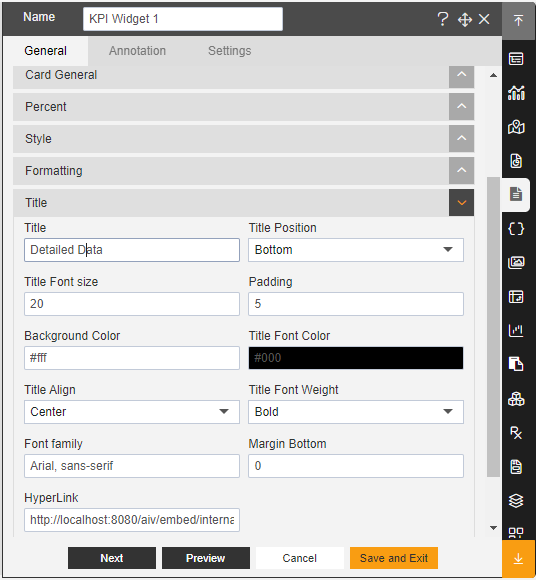Expand the Percent section
536x580 pixels.
click(461, 107)
